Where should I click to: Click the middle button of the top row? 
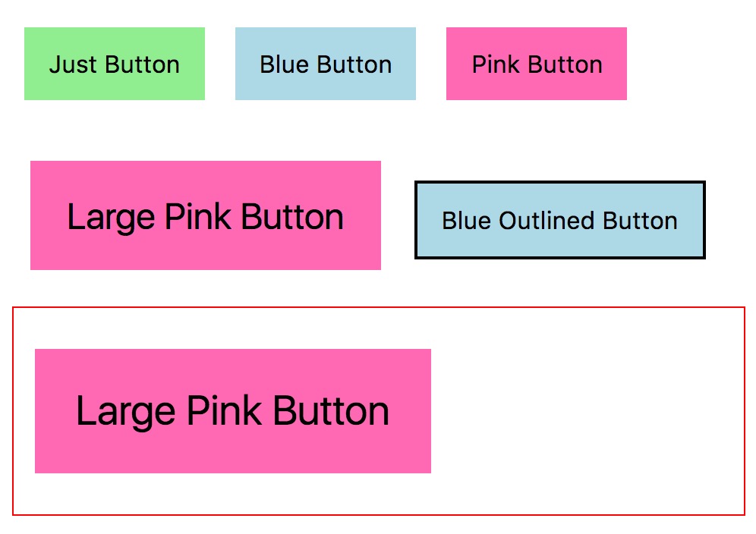[326, 64]
